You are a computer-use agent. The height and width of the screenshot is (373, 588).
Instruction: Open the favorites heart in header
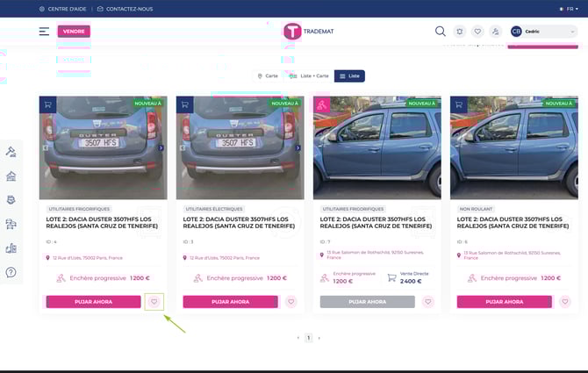[x=477, y=32]
